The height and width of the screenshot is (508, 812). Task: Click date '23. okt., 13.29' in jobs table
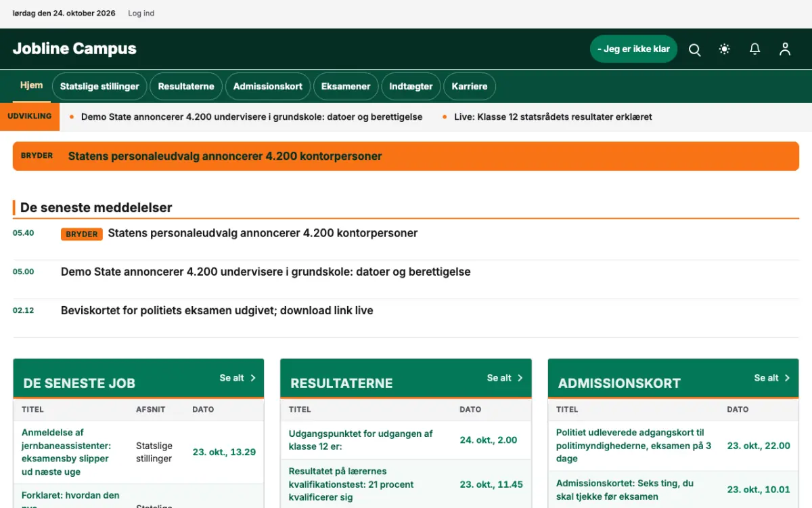224,452
